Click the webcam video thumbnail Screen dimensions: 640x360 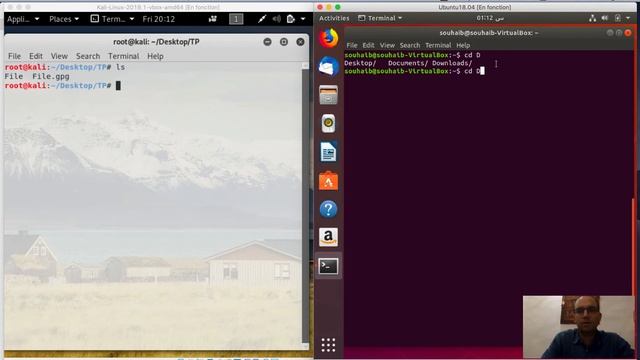(x=579, y=327)
